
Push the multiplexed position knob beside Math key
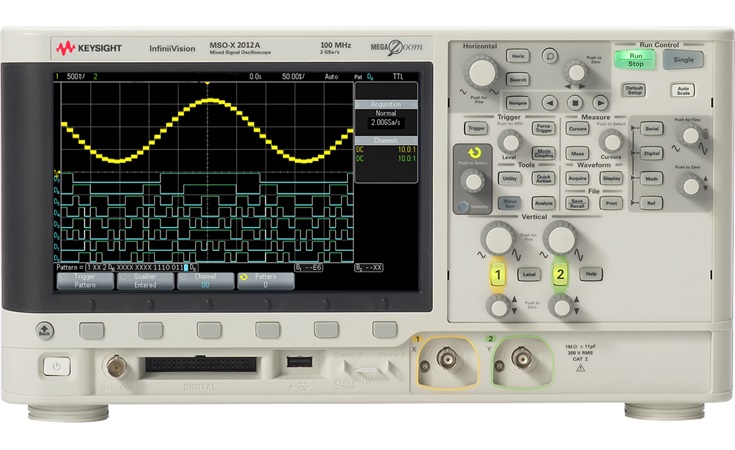690,185
